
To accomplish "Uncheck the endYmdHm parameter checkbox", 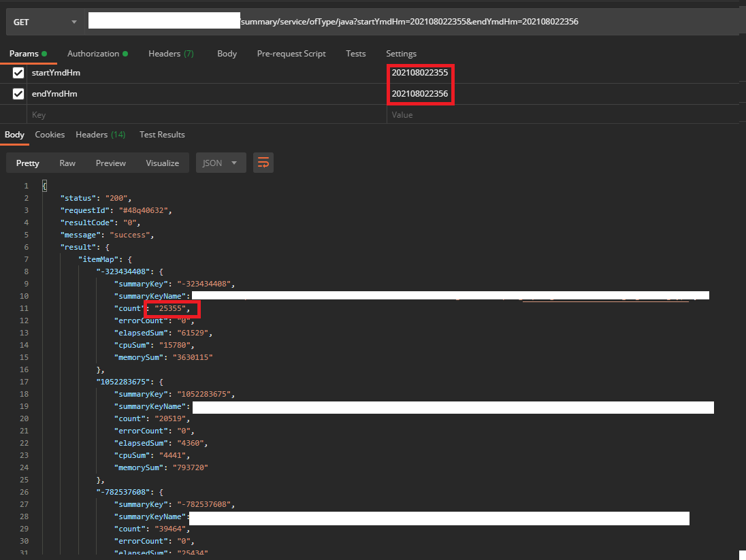I will click(18, 94).
